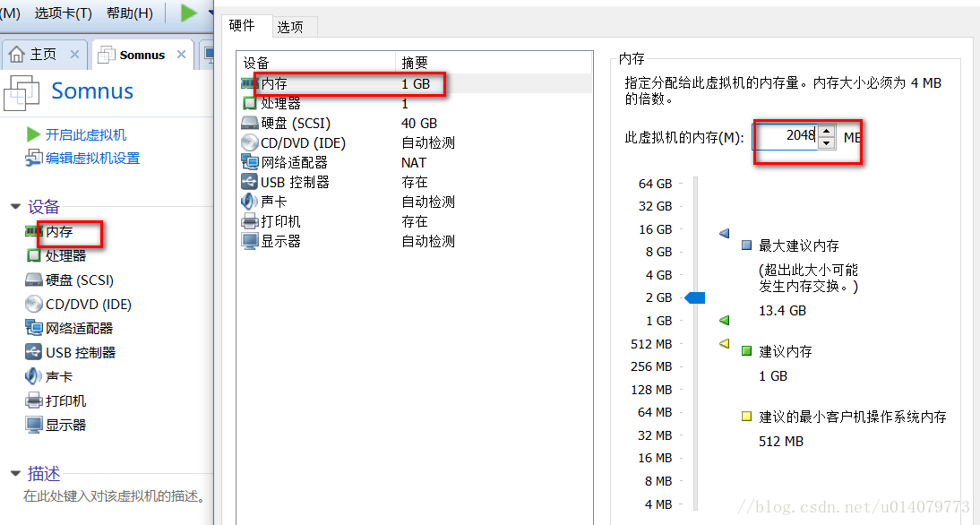Select the 硬盘 (SCSI) row in hardware list
The width and height of the screenshot is (980, 525).
click(x=415, y=123)
